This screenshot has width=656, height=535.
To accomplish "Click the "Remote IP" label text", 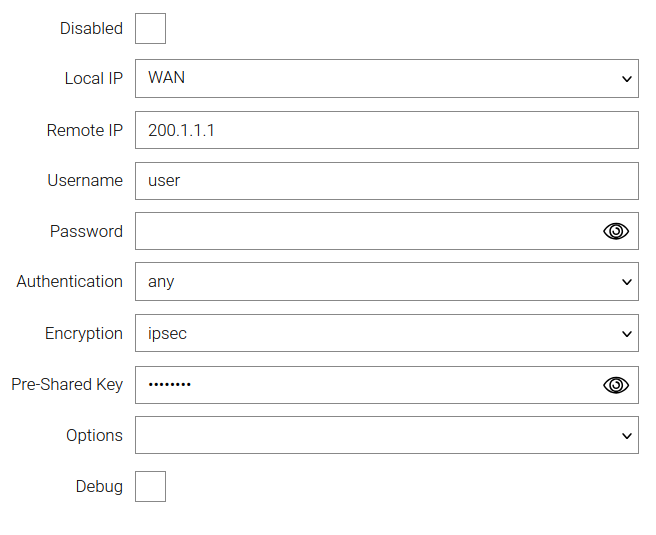I will [84, 130].
